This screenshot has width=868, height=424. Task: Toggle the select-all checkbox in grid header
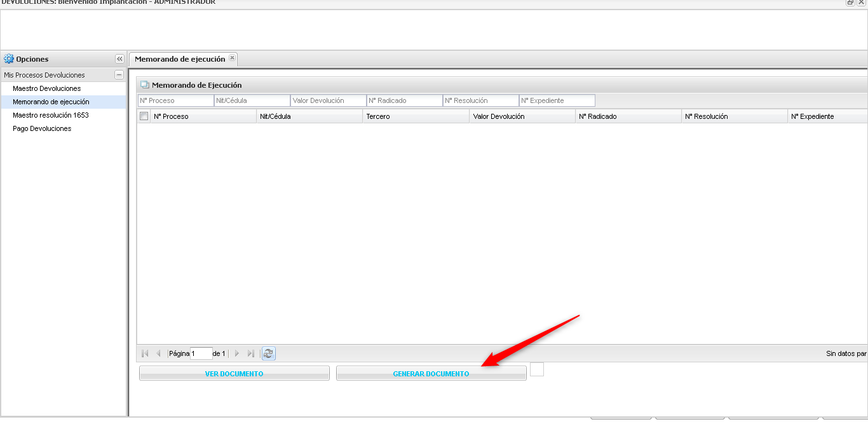coord(144,116)
